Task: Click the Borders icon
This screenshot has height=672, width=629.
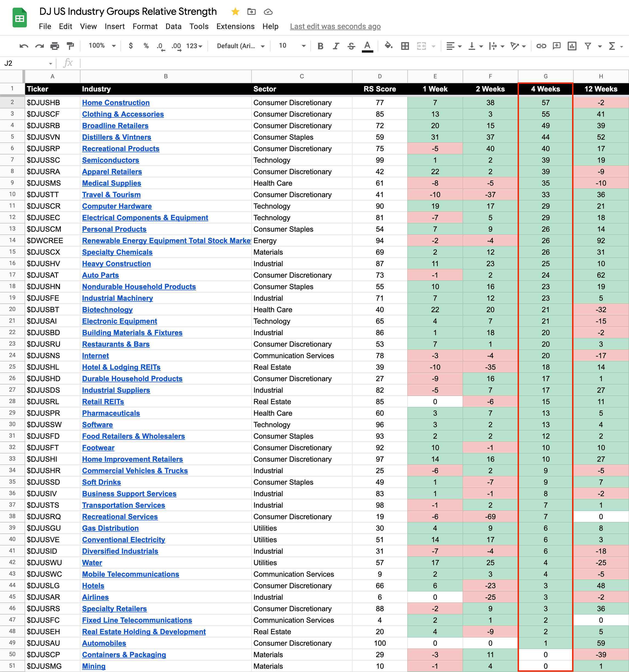Action: tap(405, 46)
